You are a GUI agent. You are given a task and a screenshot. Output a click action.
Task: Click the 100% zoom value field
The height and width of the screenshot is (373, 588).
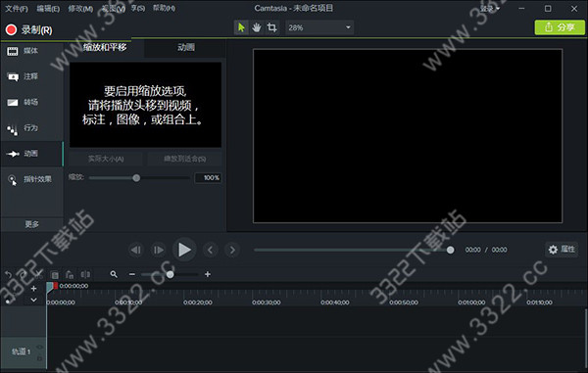[208, 178]
